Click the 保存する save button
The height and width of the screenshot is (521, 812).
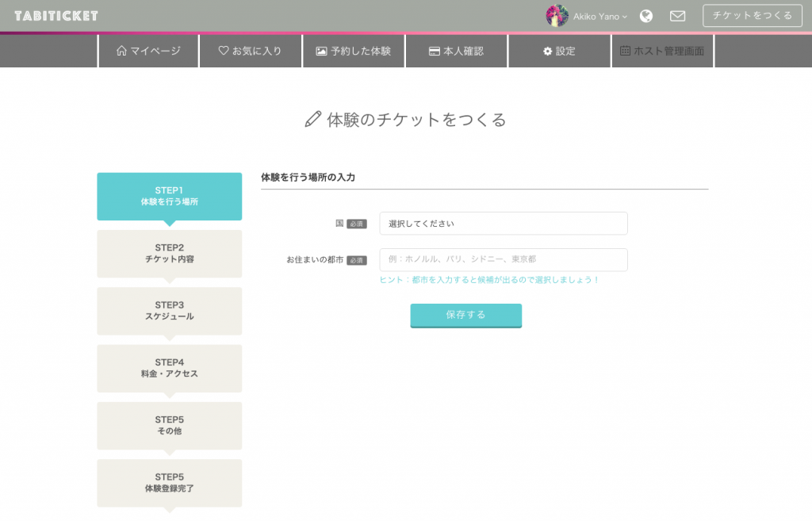click(465, 315)
